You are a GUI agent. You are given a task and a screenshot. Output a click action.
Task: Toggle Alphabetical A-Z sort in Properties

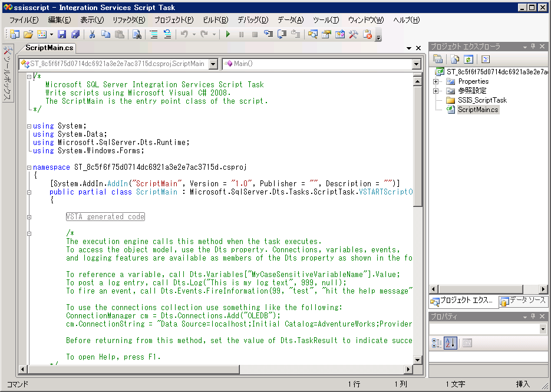coord(450,343)
